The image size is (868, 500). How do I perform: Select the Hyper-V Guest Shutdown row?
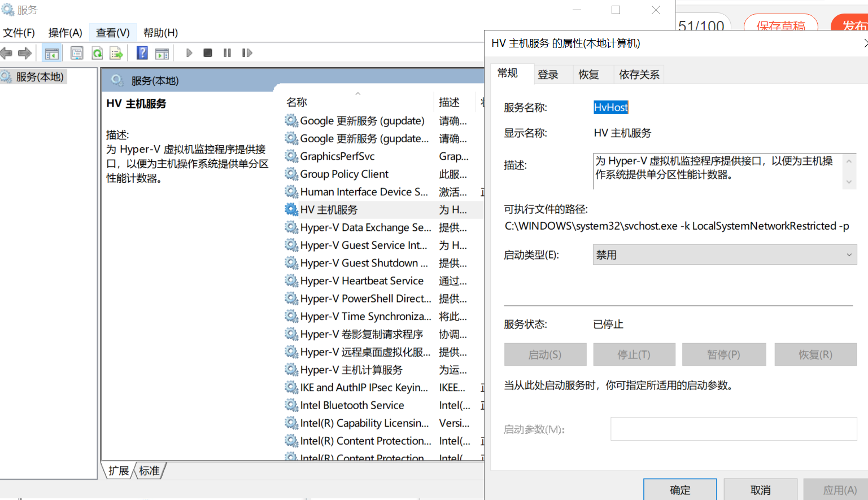tap(383, 263)
